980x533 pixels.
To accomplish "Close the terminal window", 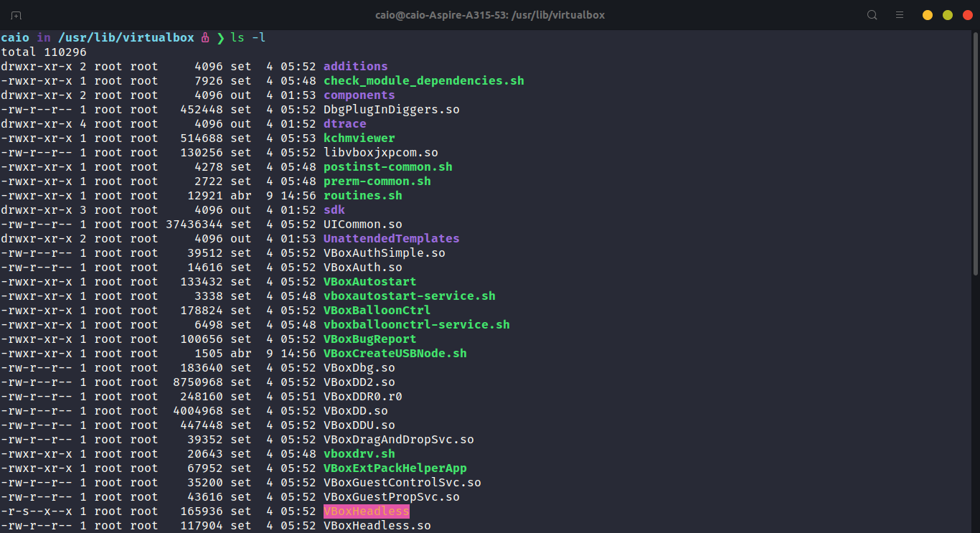I will tap(968, 15).
